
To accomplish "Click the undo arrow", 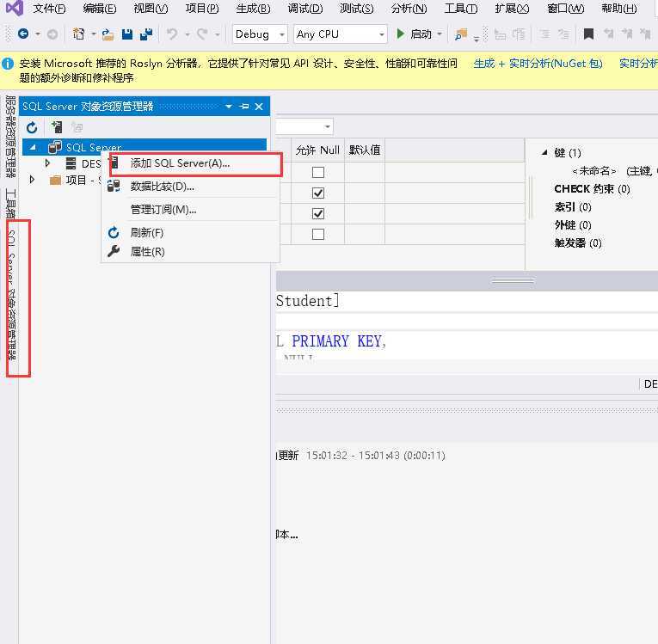I will (x=172, y=34).
